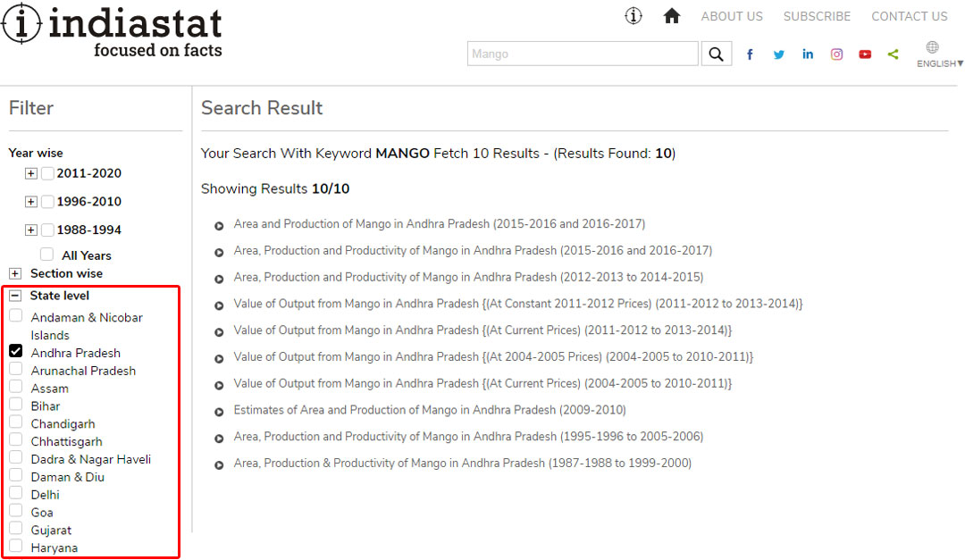Open Estimates of Area and Production 2009-2010 result

[x=430, y=410]
